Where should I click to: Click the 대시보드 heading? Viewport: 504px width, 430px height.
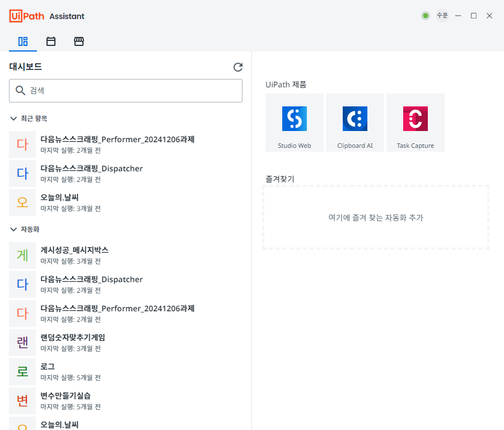25,67
